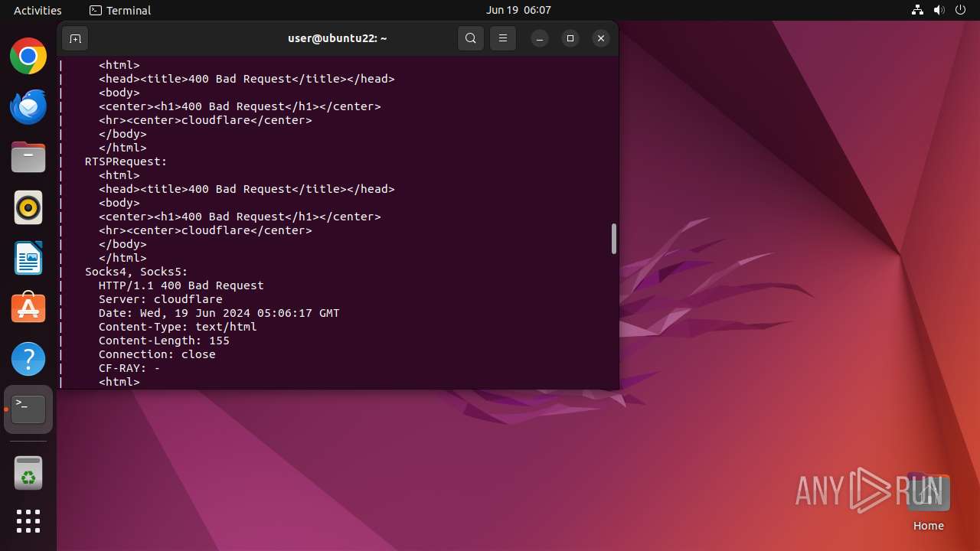Viewport: 980px width, 551px height.
Task: Open the Files manager in the dock
Action: coord(28,157)
